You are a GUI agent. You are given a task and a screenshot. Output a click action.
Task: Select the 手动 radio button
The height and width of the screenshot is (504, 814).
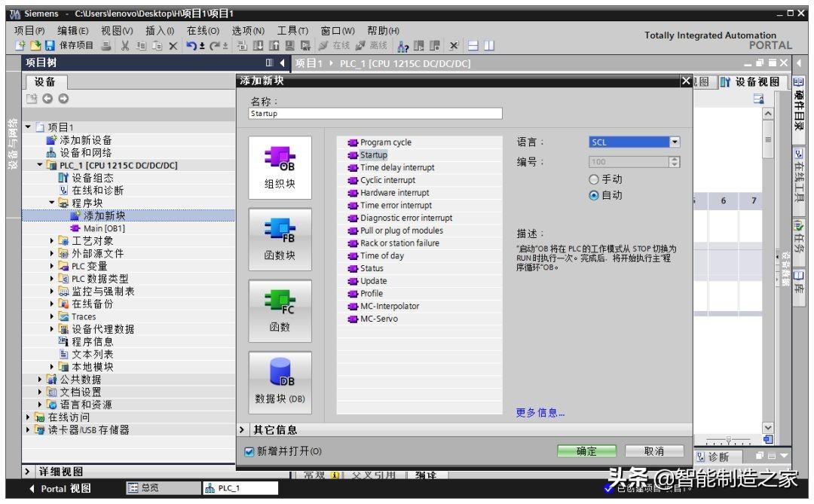(594, 179)
